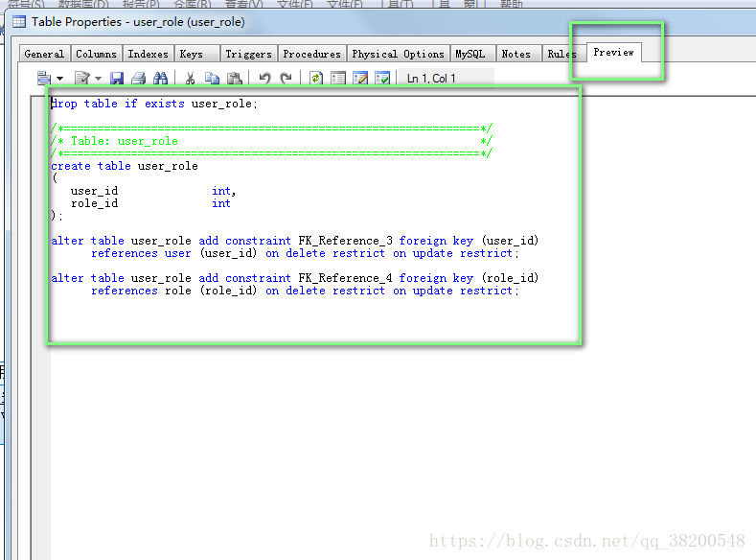Print the SQL preview

(138, 78)
